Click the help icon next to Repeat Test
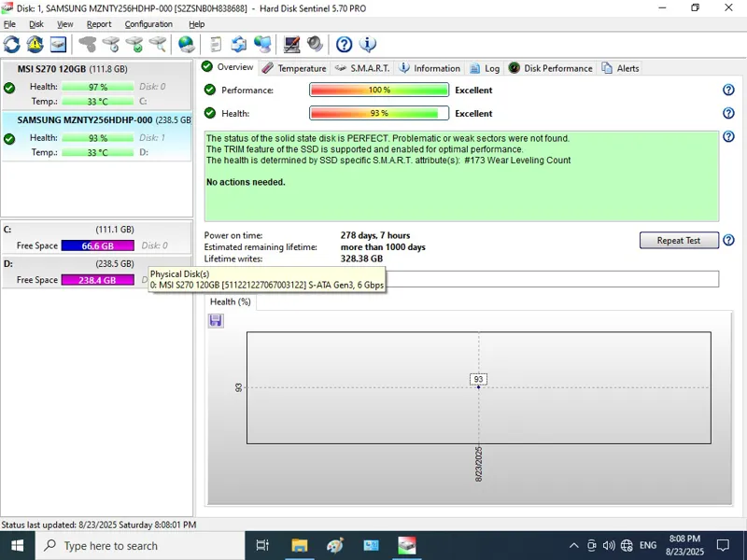Viewport: 747px width, 560px height. click(x=728, y=240)
